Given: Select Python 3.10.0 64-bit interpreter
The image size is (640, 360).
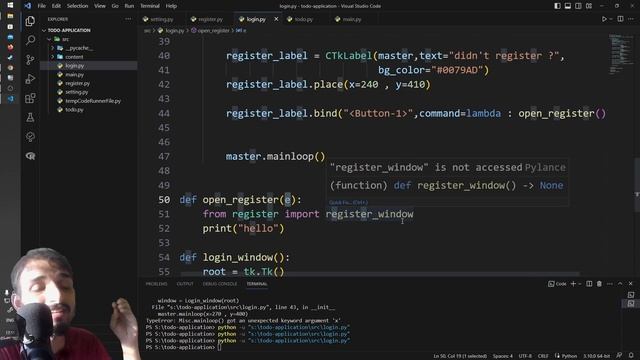Looking at the screenshot, I should [597, 356].
